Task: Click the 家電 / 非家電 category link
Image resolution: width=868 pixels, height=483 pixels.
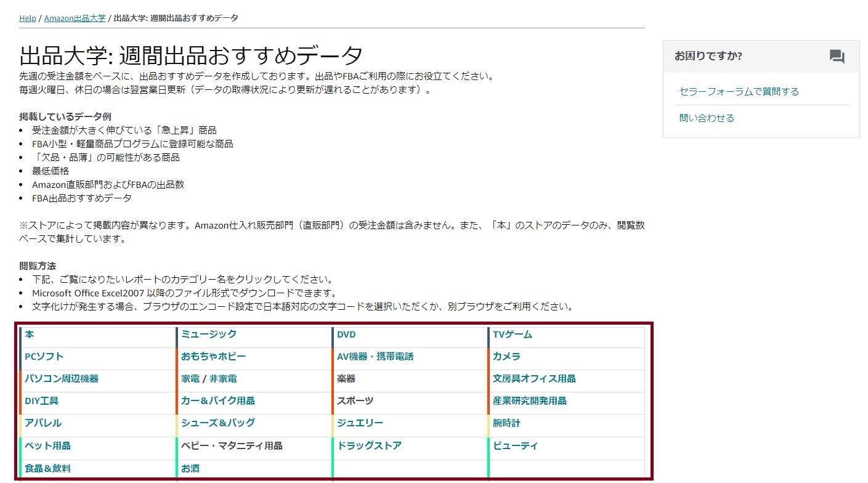Action: [x=209, y=379]
